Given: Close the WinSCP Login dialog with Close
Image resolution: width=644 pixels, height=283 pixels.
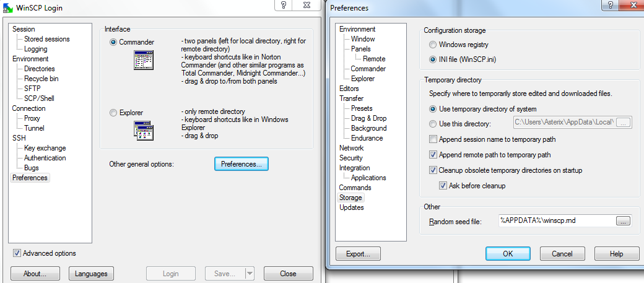Looking at the screenshot, I should [288, 274].
